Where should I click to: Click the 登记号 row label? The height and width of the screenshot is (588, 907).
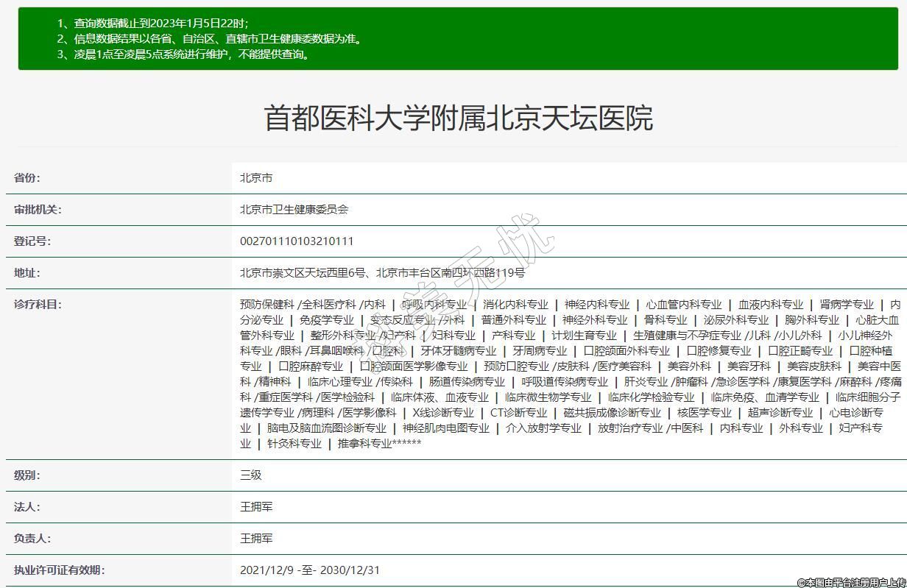coord(32,241)
